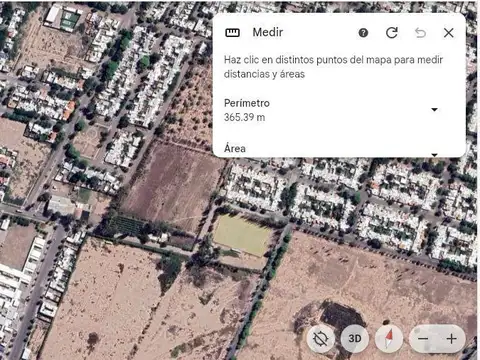Click the ruler icon beside Medir
The width and height of the screenshot is (480, 360).
pyautogui.click(x=232, y=33)
